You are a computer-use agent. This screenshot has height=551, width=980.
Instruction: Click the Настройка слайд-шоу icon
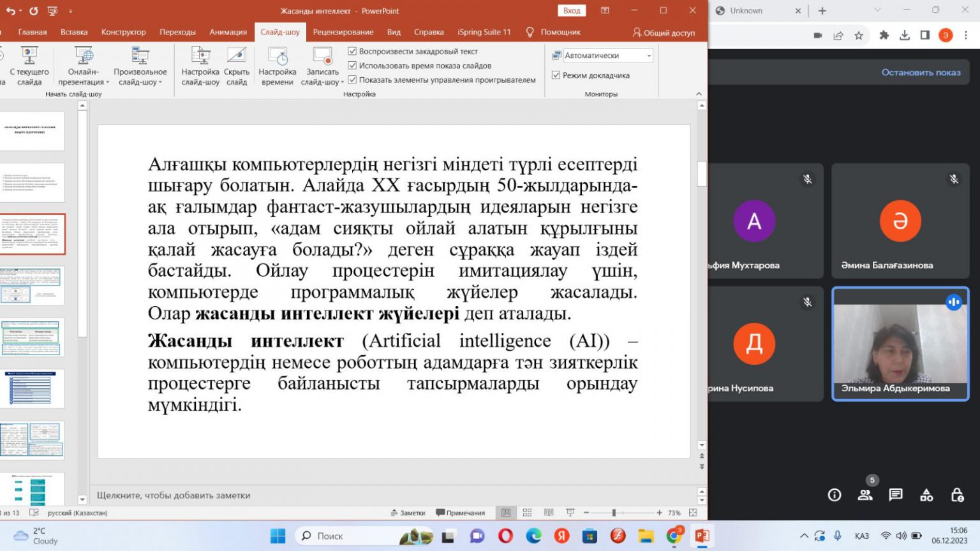click(x=200, y=57)
